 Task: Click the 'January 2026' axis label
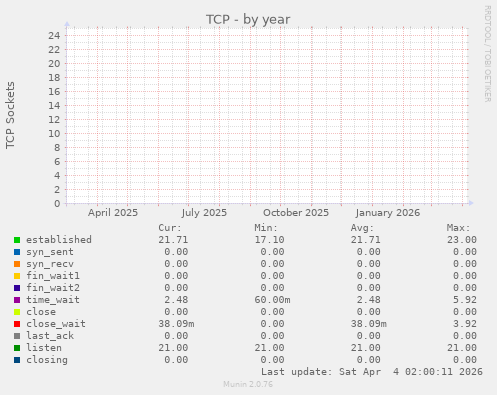click(x=388, y=213)
